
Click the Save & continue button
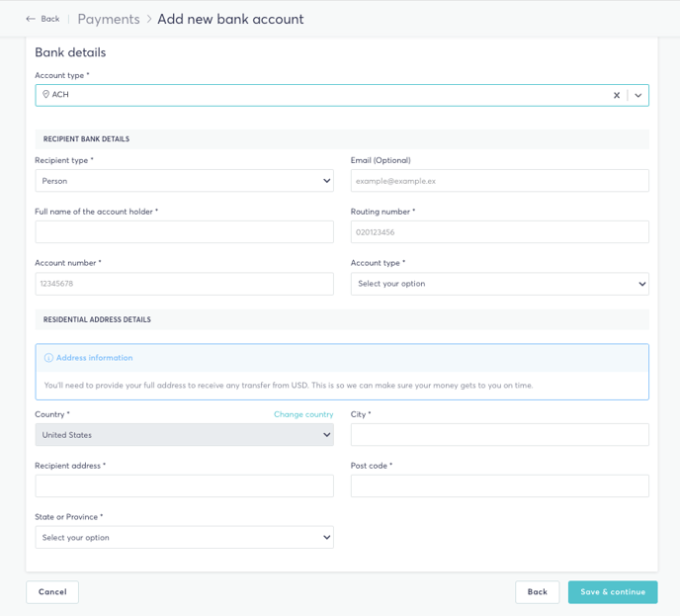point(613,592)
